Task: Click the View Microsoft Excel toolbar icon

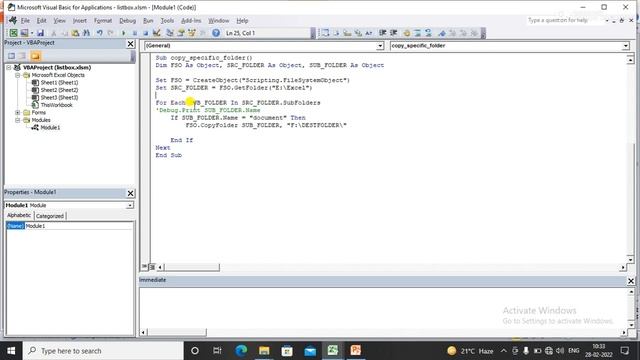Action: 13,33
